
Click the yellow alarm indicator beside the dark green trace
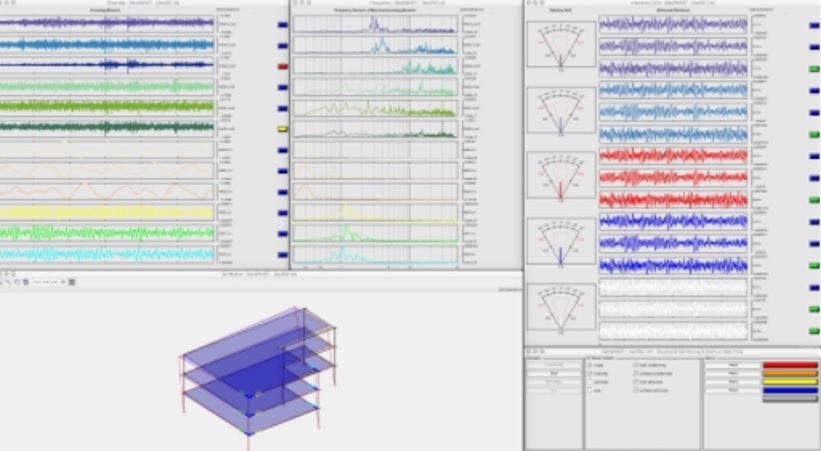tap(282, 130)
